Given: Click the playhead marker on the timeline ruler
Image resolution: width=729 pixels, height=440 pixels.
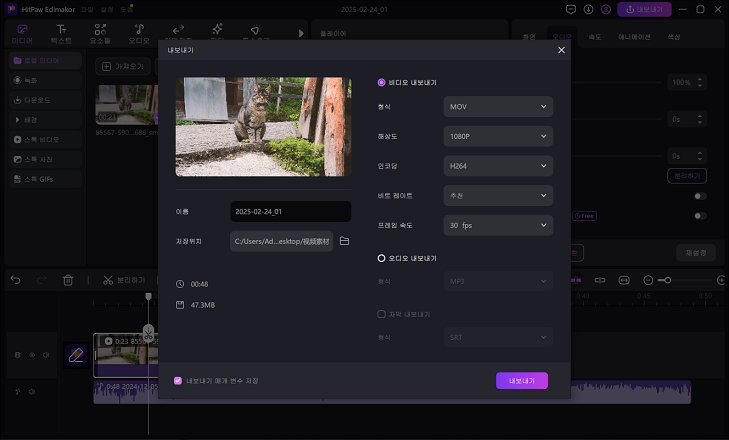Looking at the screenshot, I should 148,296.
